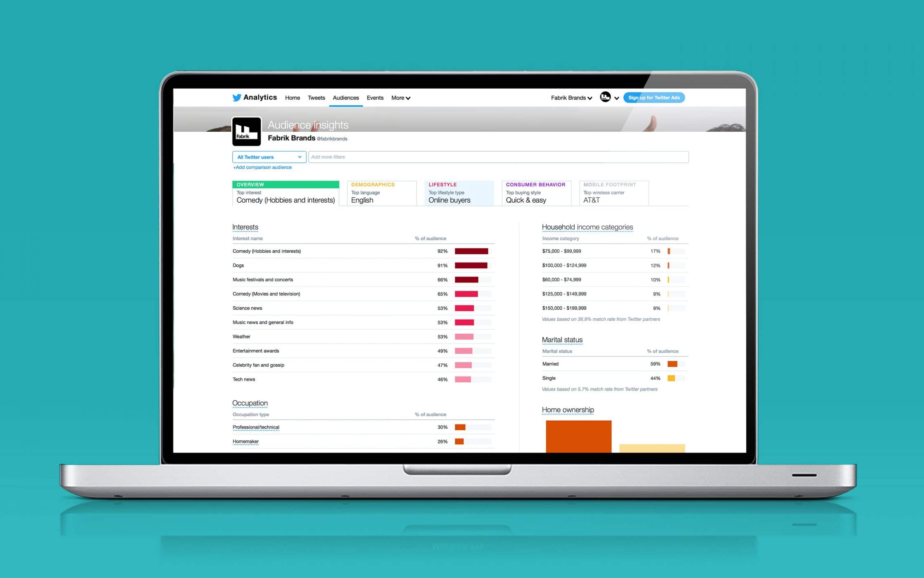This screenshot has width=924, height=578.
Task: Click the Sign up for Twitter Ads button
Action: click(x=655, y=98)
